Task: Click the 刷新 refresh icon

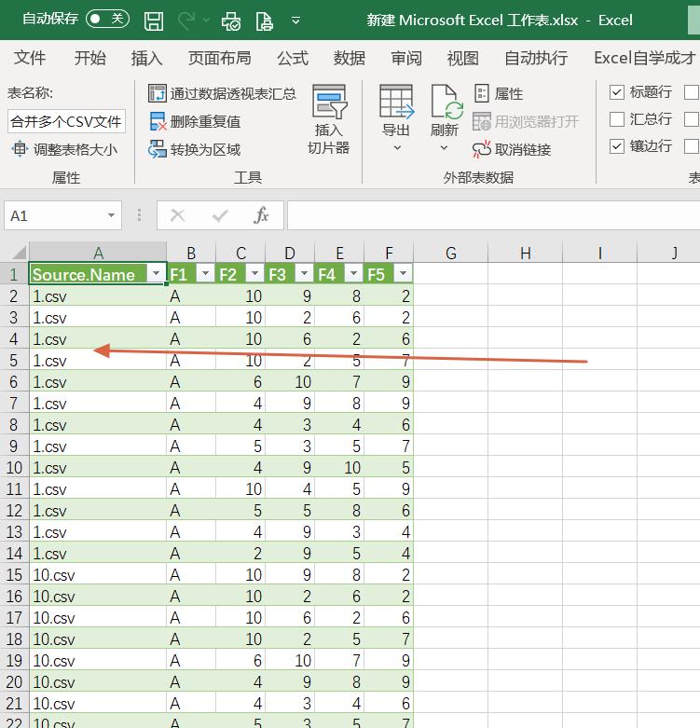Action: click(446, 102)
